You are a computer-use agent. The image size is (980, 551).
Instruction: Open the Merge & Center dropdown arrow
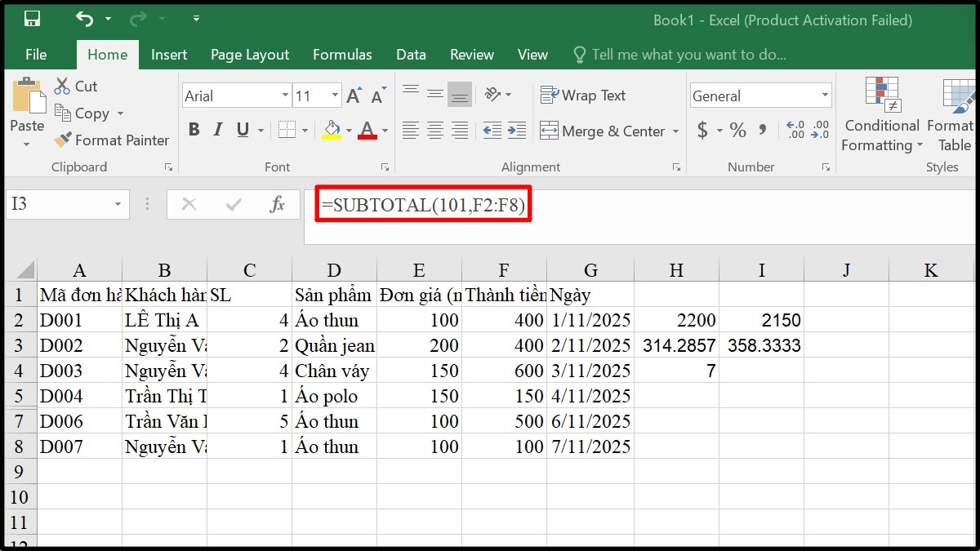(x=676, y=131)
